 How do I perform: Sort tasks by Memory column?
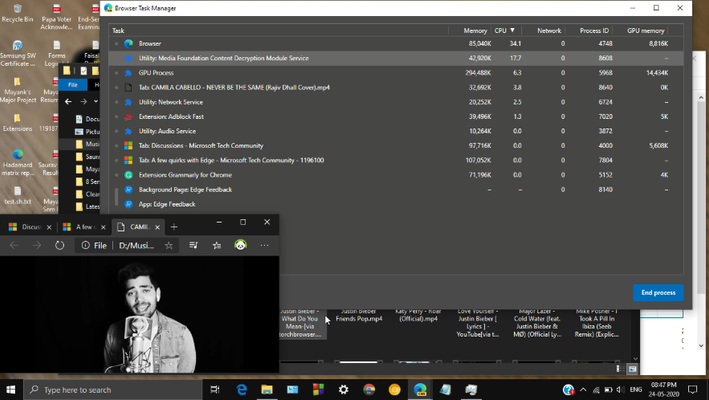pyautogui.click(x=475, y=31)
